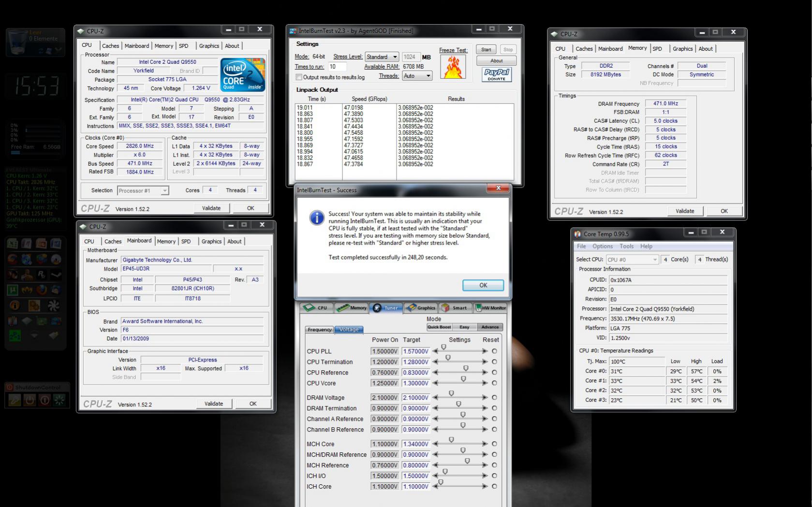Switch to the HW Monitor tab
812x507 pixels.
(x=490, y=308)
